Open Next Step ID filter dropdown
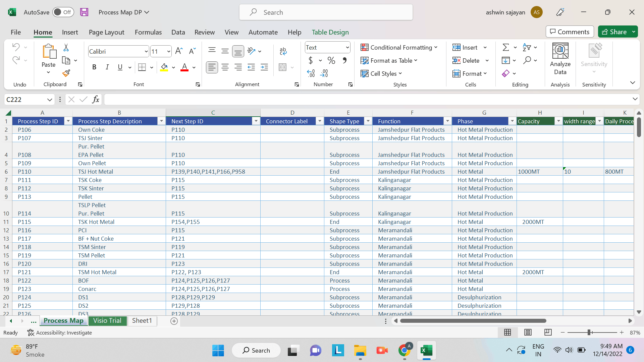644x362 pixels. [256, 121]
